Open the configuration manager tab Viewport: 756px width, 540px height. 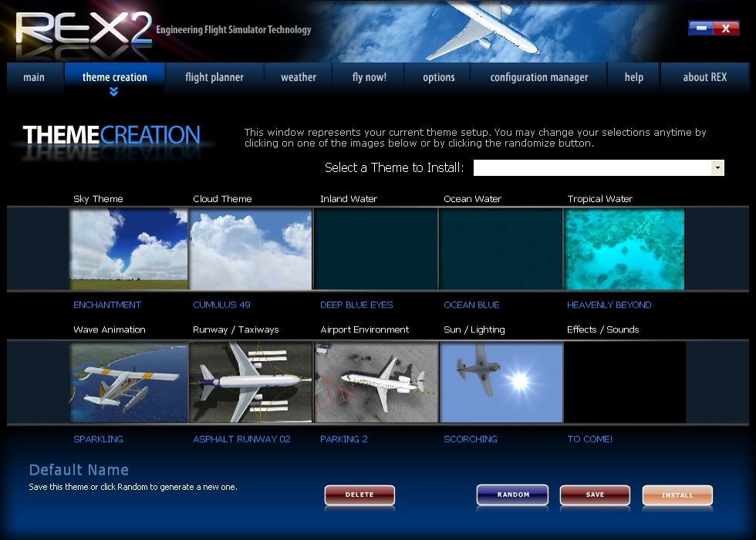coord(539,77)
